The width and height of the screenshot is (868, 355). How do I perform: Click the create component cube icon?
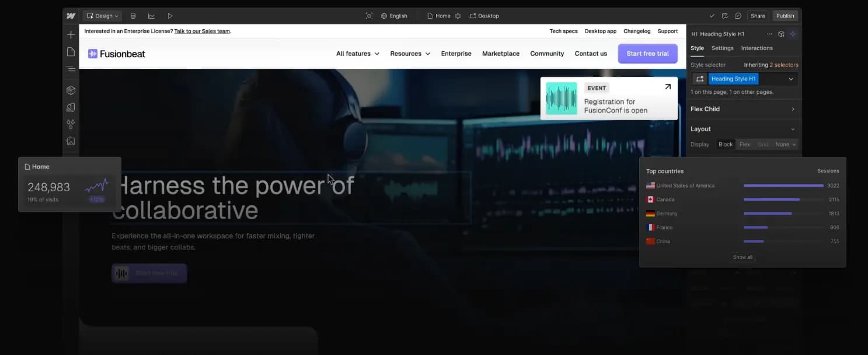click(781, 34)
